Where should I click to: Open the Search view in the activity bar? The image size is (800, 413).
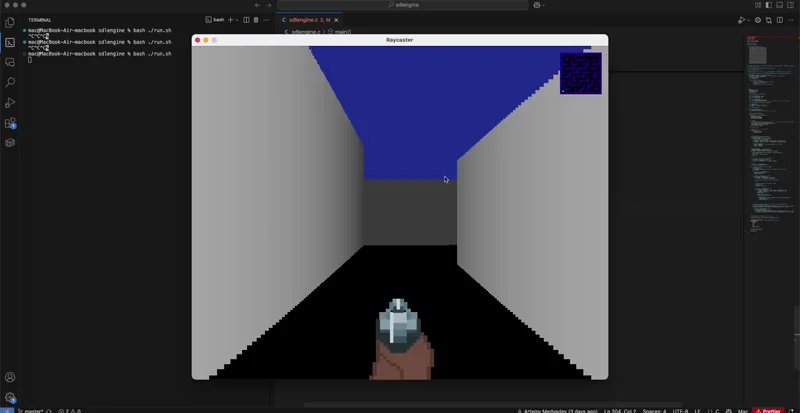click(10, 82)
